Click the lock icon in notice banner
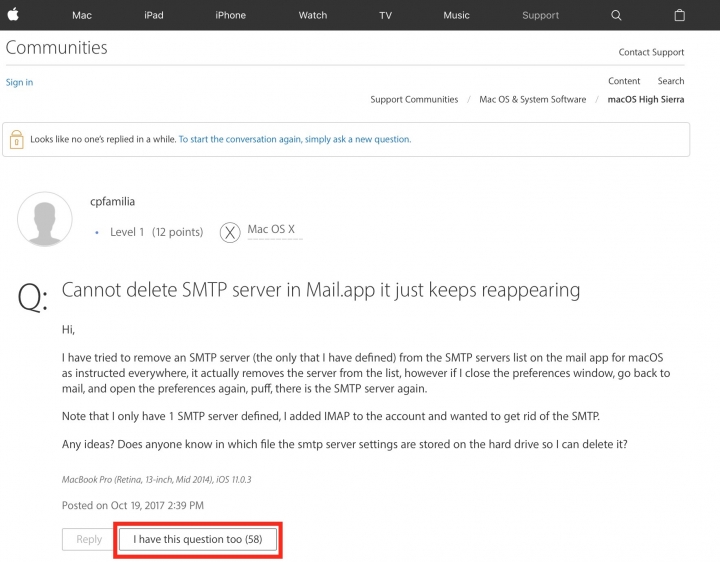The height and width of the screenshot is (562, 720). (17, 139)
